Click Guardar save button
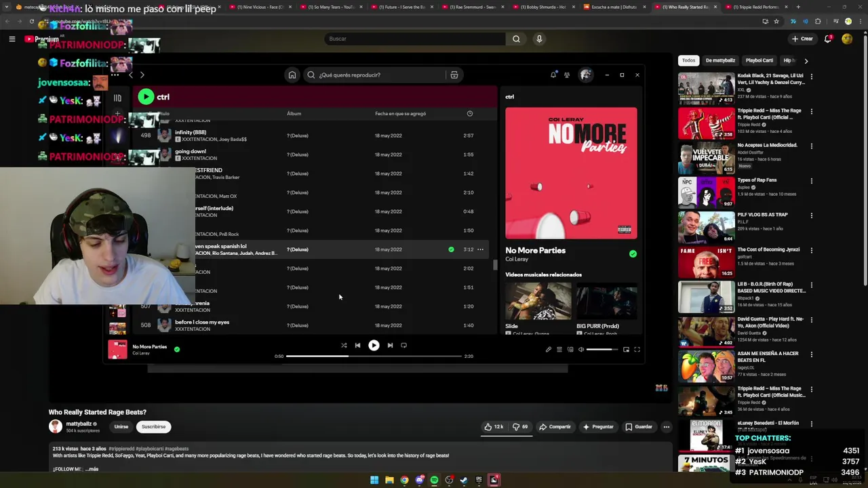This screenshot has height=488, width=868. pos(639,427)
